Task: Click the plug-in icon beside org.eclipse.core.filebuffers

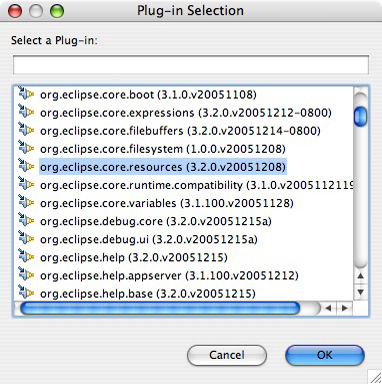Action: (x=26, y=130)
